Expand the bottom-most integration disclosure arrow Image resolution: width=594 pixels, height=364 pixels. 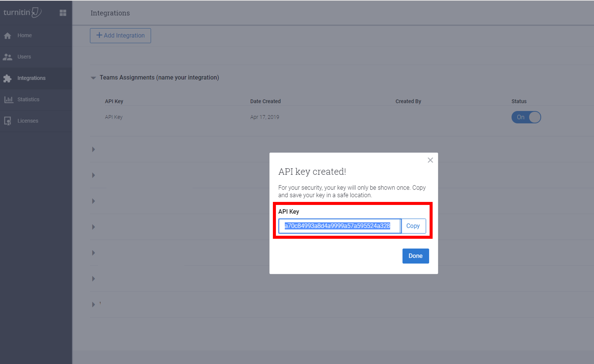[93, 304]
